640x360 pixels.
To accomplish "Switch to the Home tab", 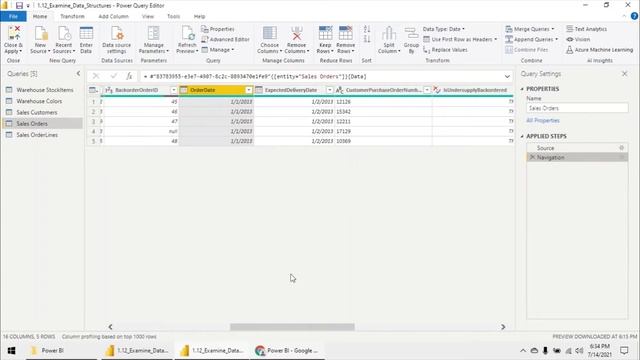I will coord(40,16).
